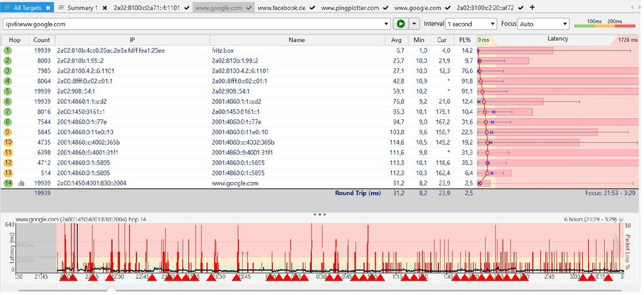Switch to the www.facebook.de tab
This screenshot has width=644, height=295.
[x=286, y=8]
